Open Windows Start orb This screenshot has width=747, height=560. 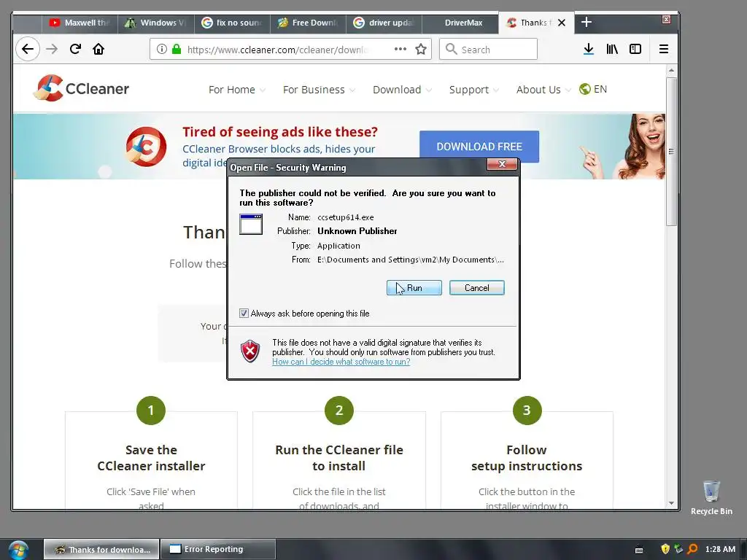18,550
